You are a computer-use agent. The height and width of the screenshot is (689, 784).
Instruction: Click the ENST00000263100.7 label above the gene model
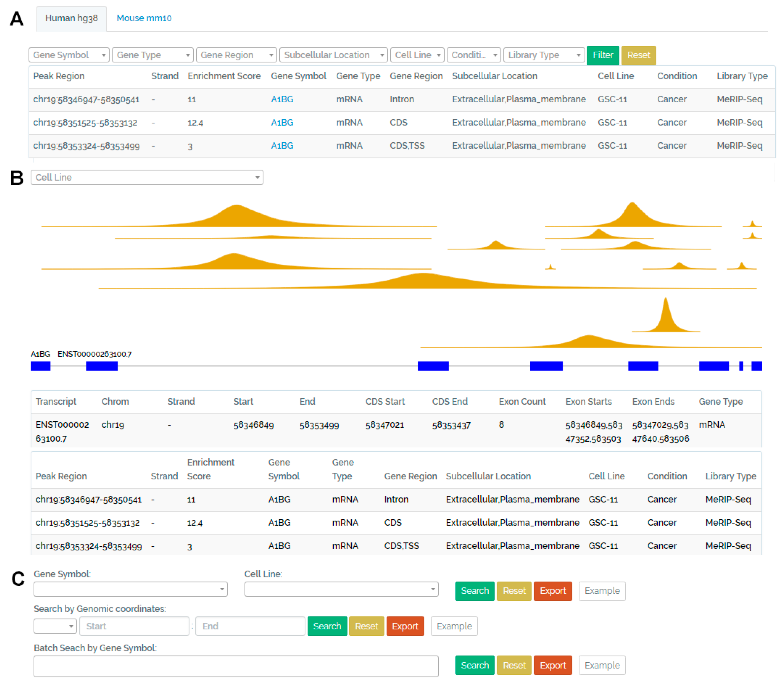(94, 354)
